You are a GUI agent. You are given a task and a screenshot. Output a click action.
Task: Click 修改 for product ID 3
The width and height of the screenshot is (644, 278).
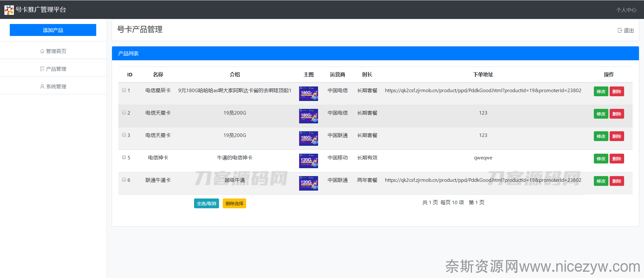(x=601, y=136)
